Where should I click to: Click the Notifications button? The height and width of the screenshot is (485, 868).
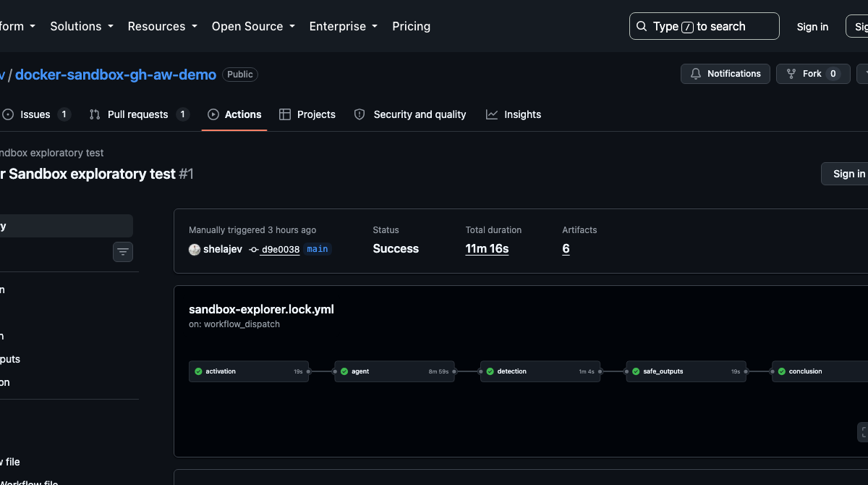click(x=725, y=74)
